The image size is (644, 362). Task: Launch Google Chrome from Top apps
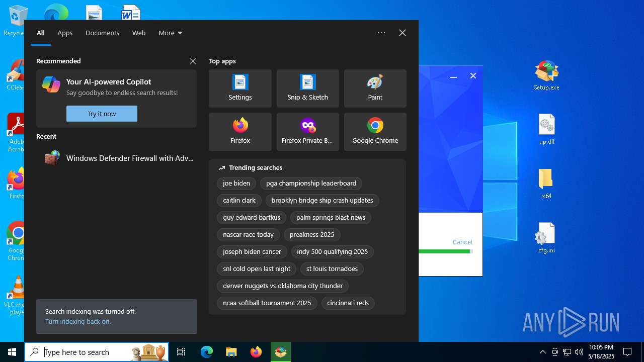click(375, 132)
